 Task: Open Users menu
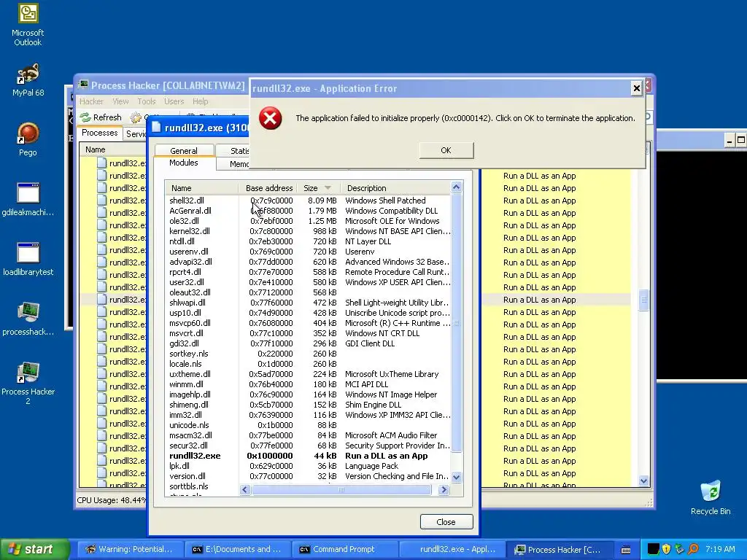[x=174, y=101]
